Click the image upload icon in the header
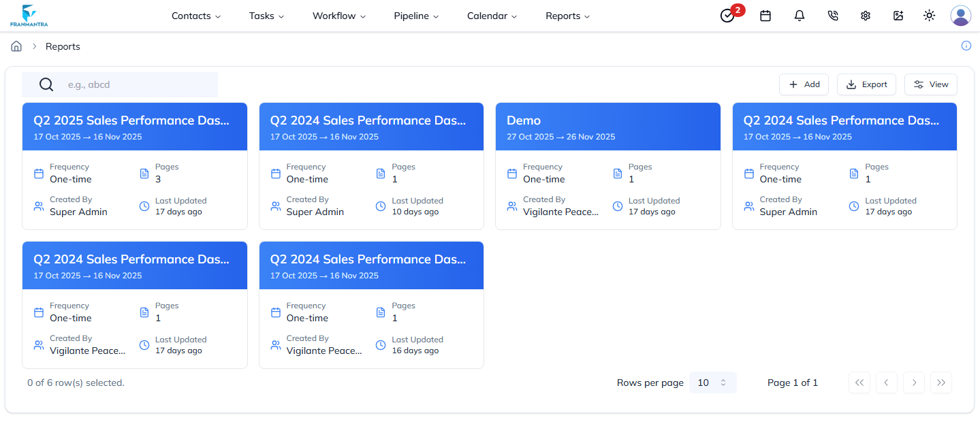This screenshot has width=980, height=422. [x=898, y=16]
